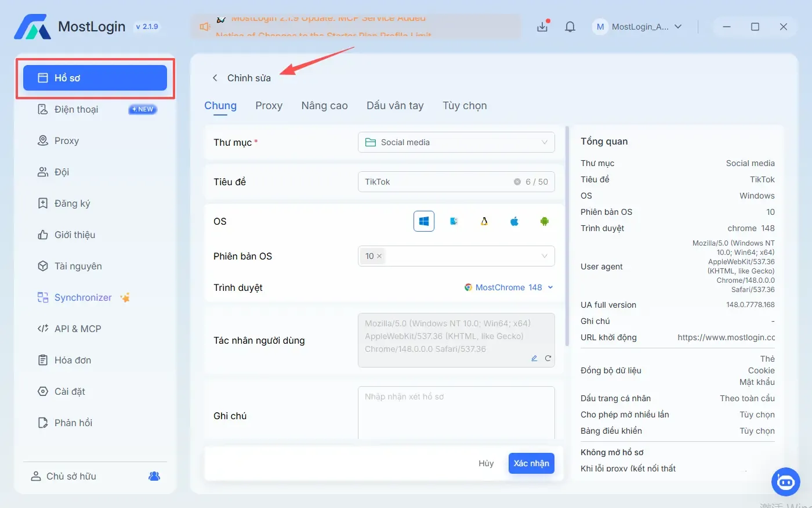Remove the 10 tag from Phiên bản OS
The height and width of the screenshot is (508, 812).
click(x=379, y=256)
